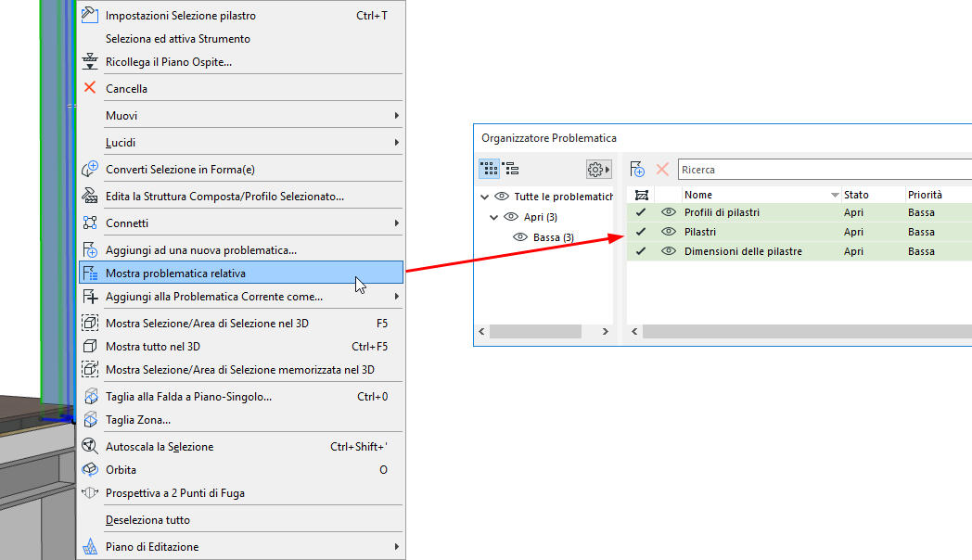This screenshot has height=560, width=972.
Task: Click the zoom-to-elements column header icon
Action: tap(642, 195)
